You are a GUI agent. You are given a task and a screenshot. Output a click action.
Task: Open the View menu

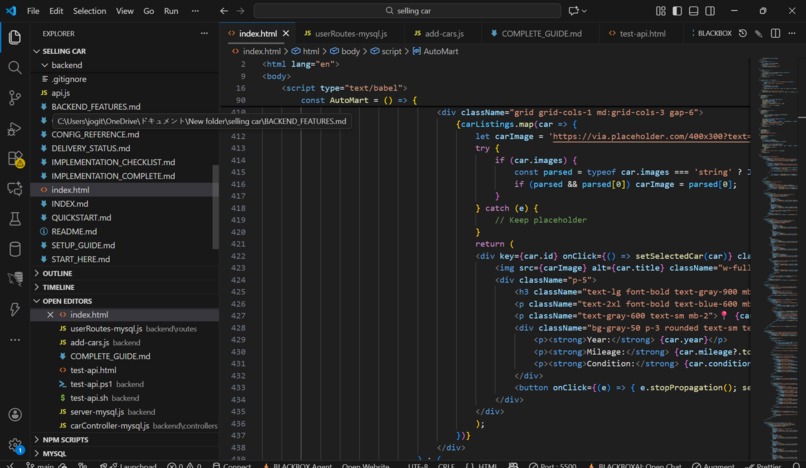[124, 11]
